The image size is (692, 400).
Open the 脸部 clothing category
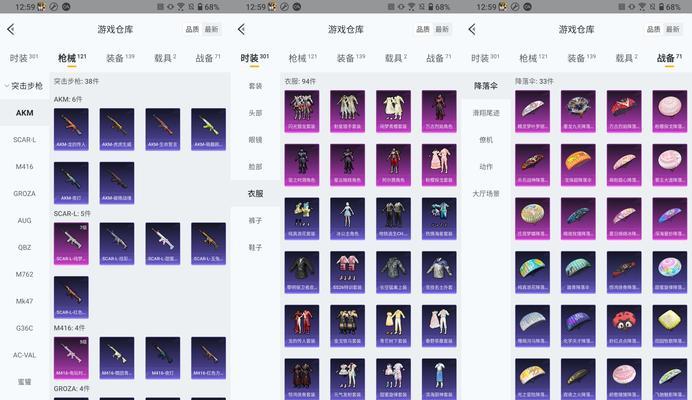point(255,167)
